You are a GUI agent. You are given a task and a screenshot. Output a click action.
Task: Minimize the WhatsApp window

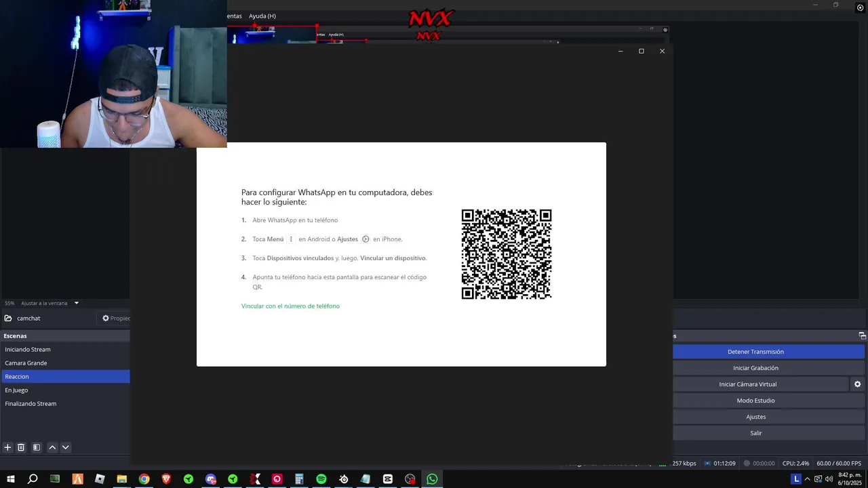tap(620, 51)
